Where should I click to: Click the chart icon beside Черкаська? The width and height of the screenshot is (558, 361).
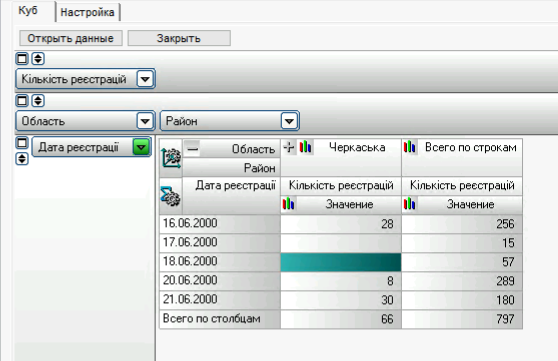click(x=305, y=147)
